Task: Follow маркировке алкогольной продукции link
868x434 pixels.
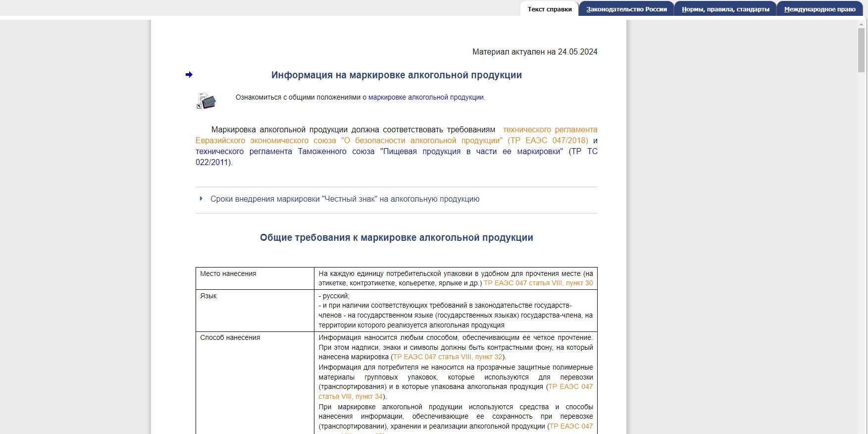Action: 426,98
